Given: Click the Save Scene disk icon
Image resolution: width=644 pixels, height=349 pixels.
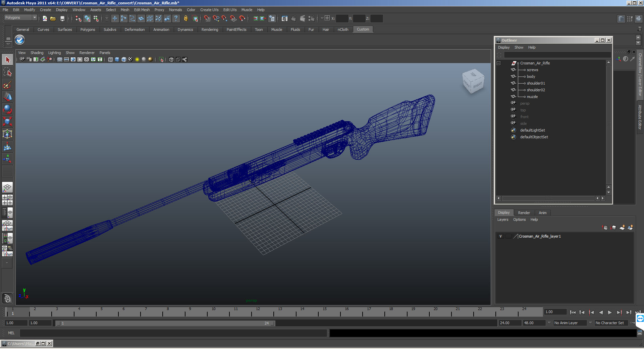Looking at the screenshot, I should pos(62,19).
